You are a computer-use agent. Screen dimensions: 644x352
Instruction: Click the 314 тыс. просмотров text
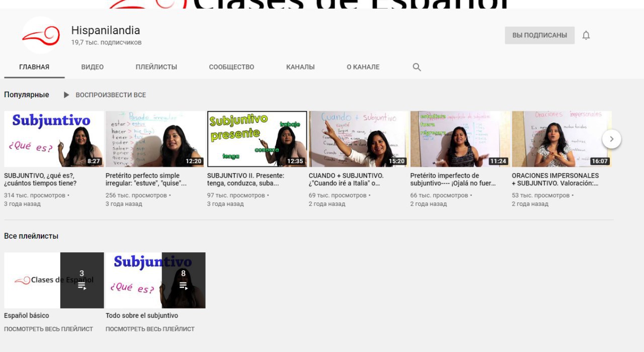click(35, 195)
